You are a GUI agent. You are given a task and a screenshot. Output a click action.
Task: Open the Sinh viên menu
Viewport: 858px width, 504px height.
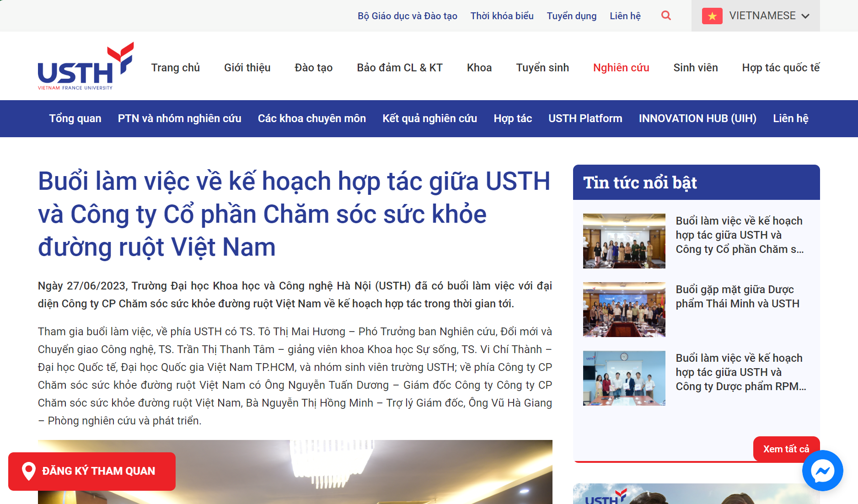click(x=696, y=68)
